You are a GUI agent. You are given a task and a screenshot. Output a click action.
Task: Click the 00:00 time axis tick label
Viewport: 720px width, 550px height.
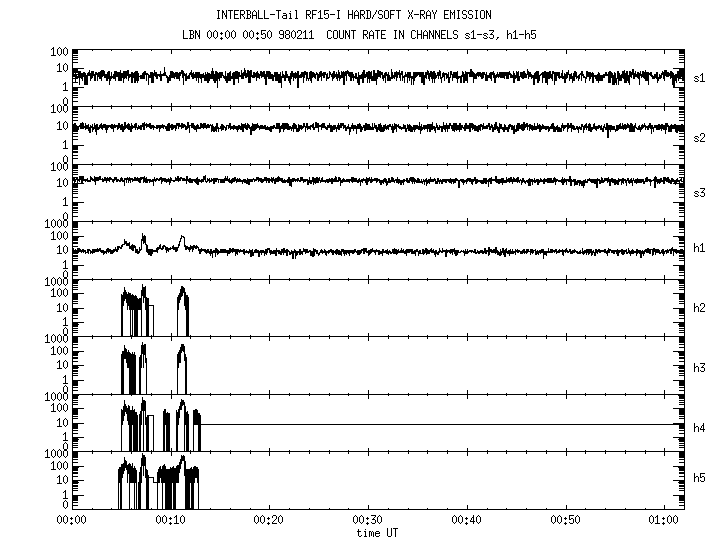tap(71, 521)
